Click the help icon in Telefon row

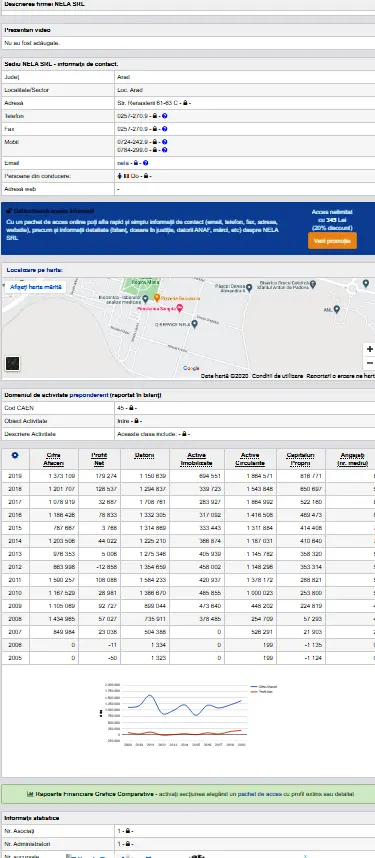[x=165, y=116]
